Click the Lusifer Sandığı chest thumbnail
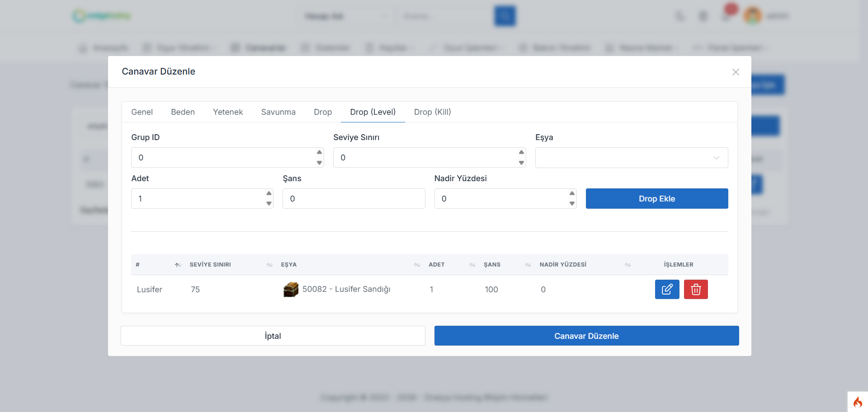This screenshot has width=868, height=412. pyautogui.click(x=291, y=289)
